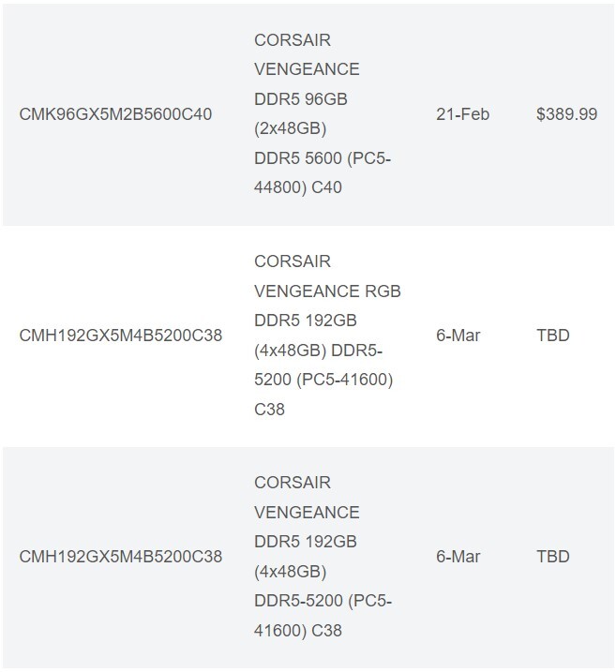
Task: Click the standalone C38 text line
Action: pos(269,410)
